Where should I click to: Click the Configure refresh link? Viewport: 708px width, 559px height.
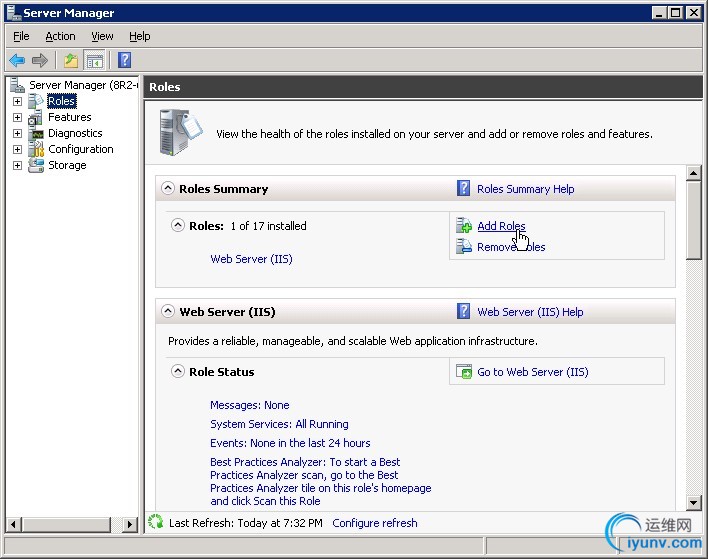[x=375, y=523]
